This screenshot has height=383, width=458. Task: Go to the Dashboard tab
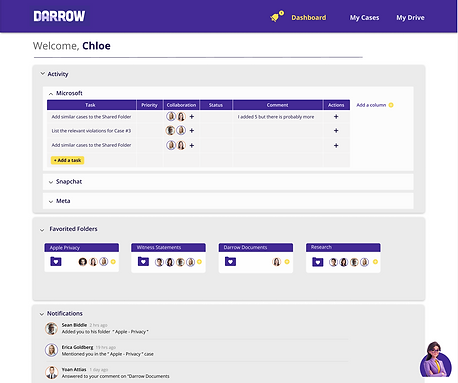tap(309, 18)
